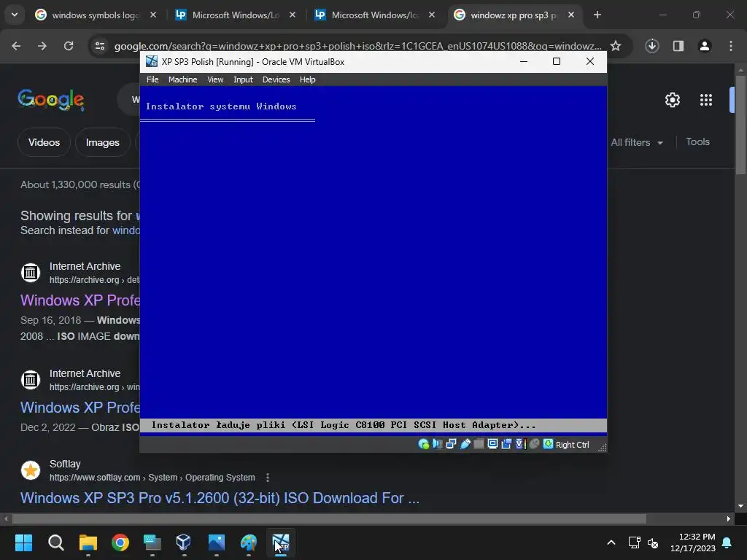Open File Explorer from the taskbar
Screen dimensions: 747x560
pyautogui.click(x=88, y=542)
